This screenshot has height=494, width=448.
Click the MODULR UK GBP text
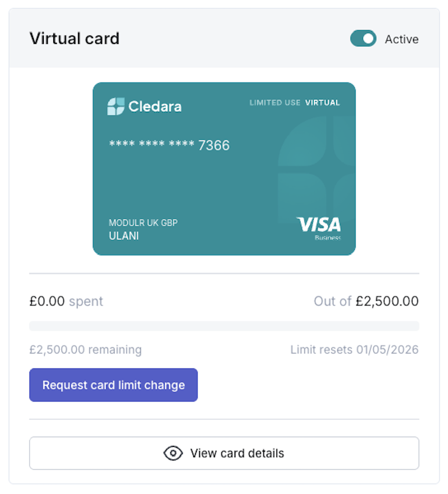pos(143,223)
